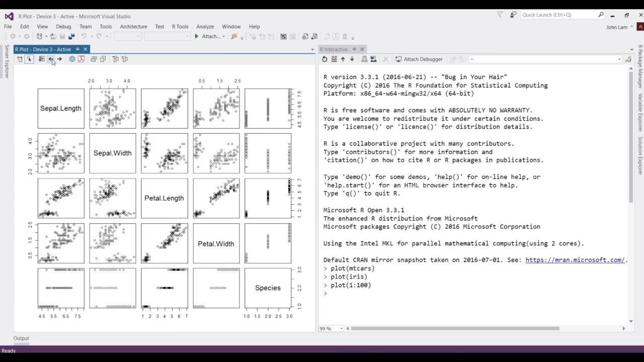
Task: Go to the next plot
Action: click(x=59, y=59)
